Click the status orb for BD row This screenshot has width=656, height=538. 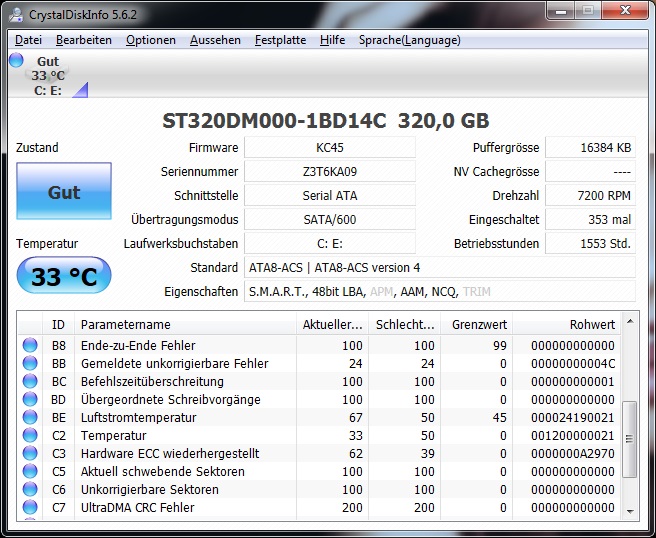pyautogui.click(x=30, y=399)
